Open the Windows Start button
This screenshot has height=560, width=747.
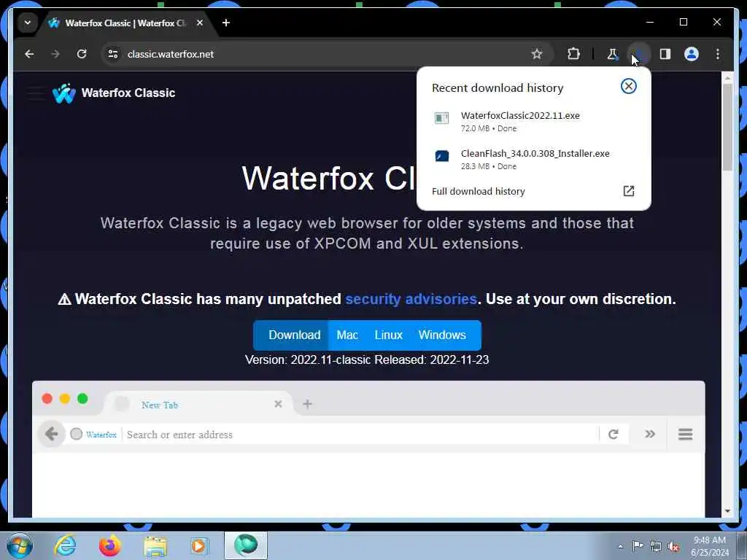pyautogui.click(x=20, y=545)
